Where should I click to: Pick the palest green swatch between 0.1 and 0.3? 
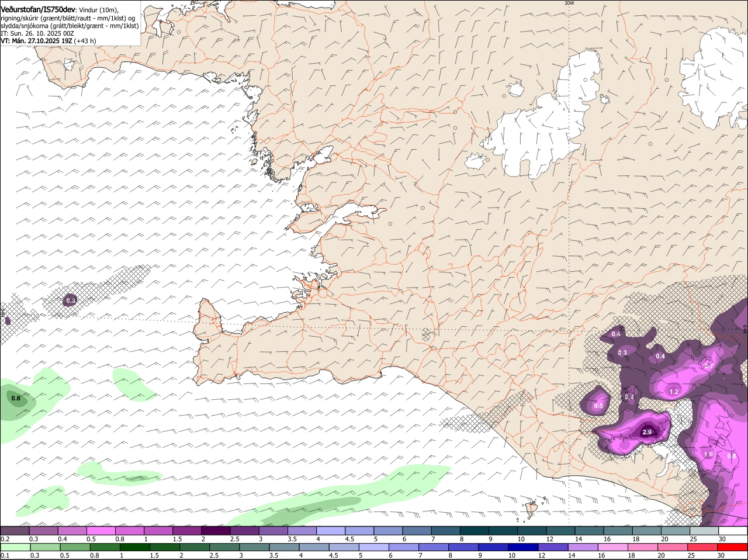click(x=15, y=547)
